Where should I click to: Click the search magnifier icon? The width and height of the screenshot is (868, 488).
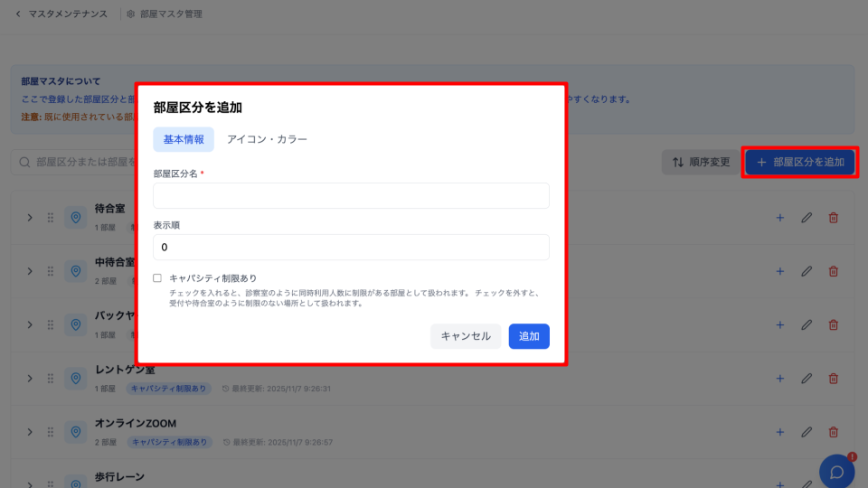[24, 162]
